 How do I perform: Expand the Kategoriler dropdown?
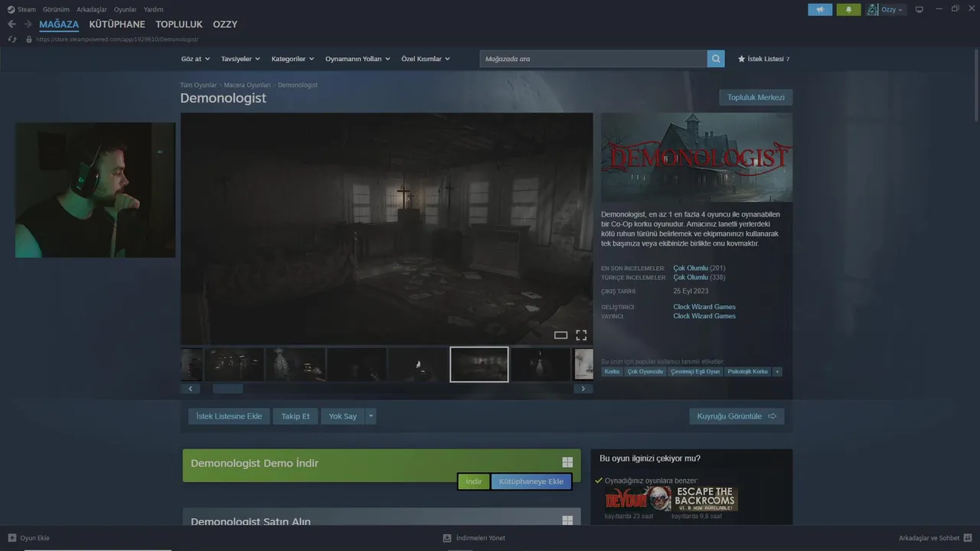click(x=292, y=59)
